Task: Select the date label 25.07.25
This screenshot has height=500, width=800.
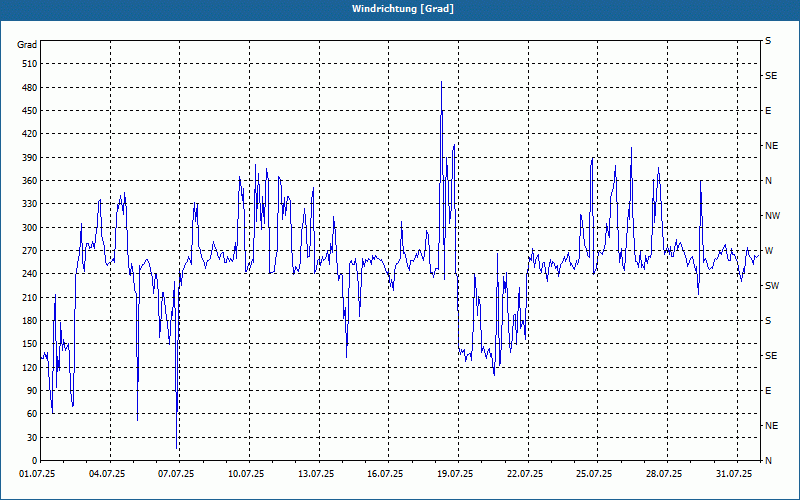Action: pyautogui.click(x=594, y=474)
